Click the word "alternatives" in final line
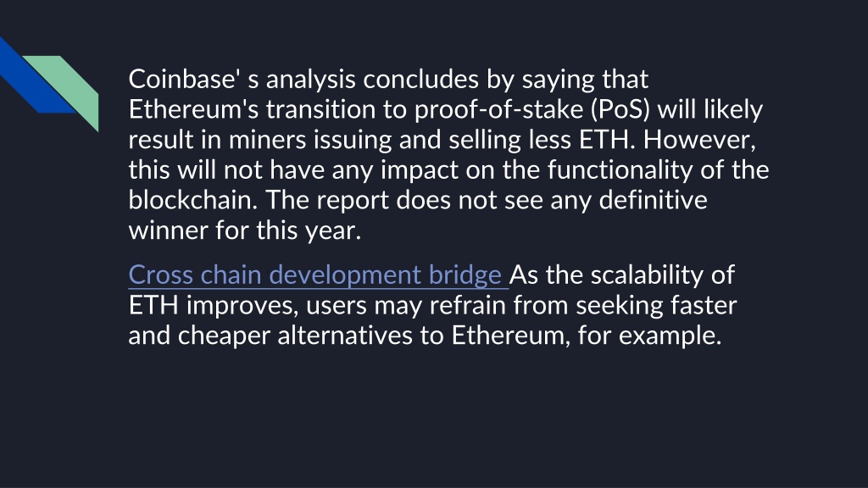Screen dimensions: 868x488 (344, 335)
